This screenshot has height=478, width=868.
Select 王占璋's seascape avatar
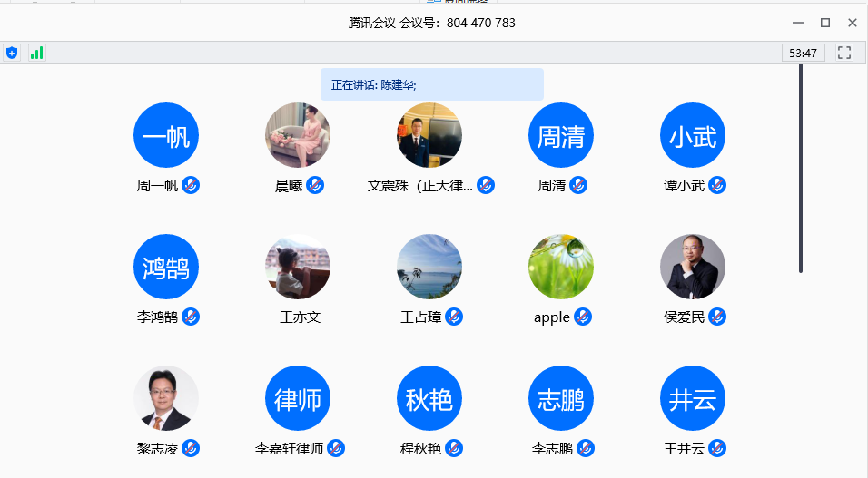pos(429,267)
